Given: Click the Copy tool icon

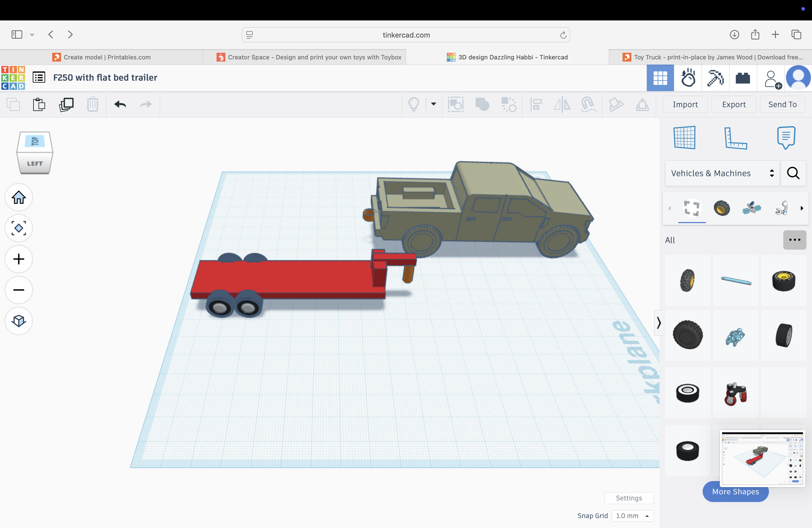Looking at the screenshot, I should point(13,104).
